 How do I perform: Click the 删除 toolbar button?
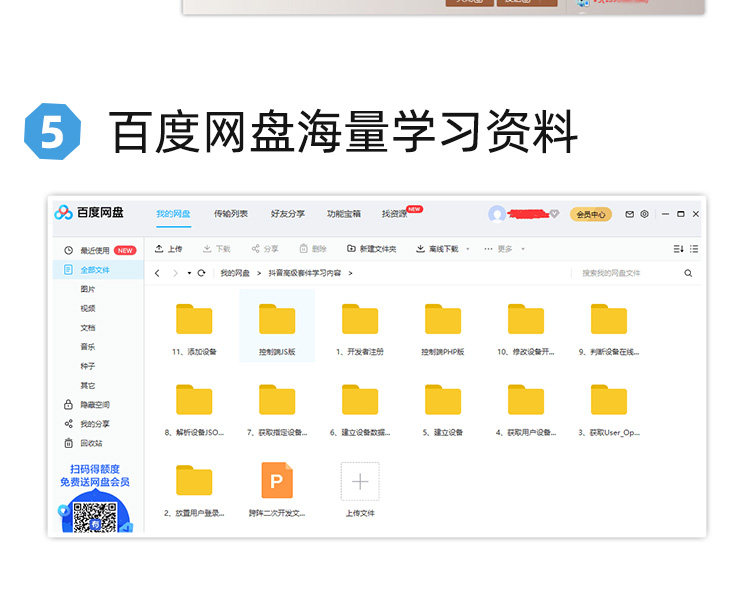tap(313, 249)
